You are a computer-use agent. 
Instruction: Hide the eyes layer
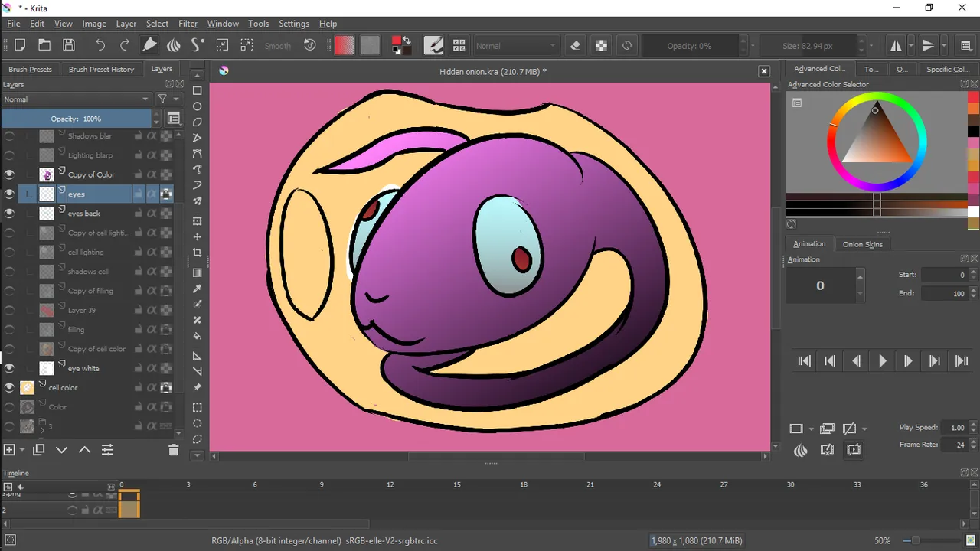point(9,194)
